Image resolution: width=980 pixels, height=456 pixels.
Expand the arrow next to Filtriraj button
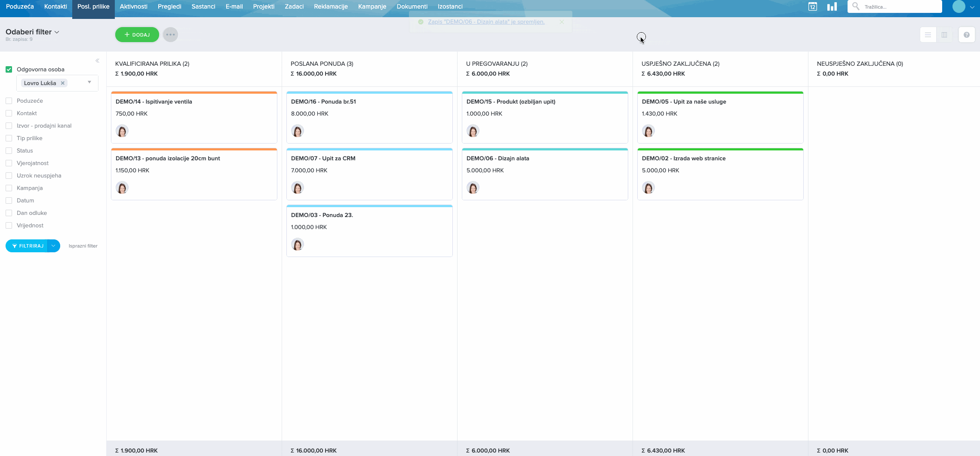(53, 246)
